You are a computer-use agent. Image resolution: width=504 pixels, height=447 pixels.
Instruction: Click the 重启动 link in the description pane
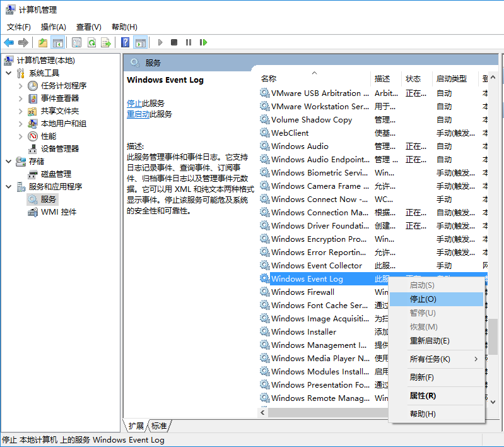pyautogui.click(x=138, y=114)
